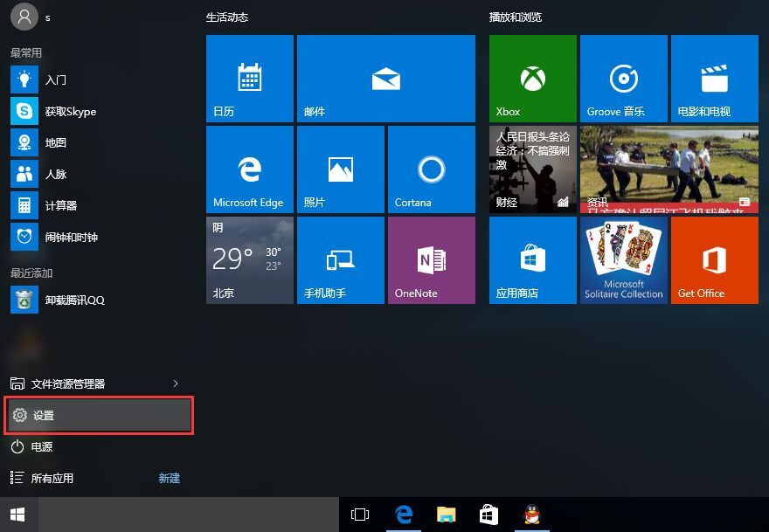Image resolution: width=769 pixels, height=532 pixels.
Task: Open Microsoft Edge tile
Action: 249,169
